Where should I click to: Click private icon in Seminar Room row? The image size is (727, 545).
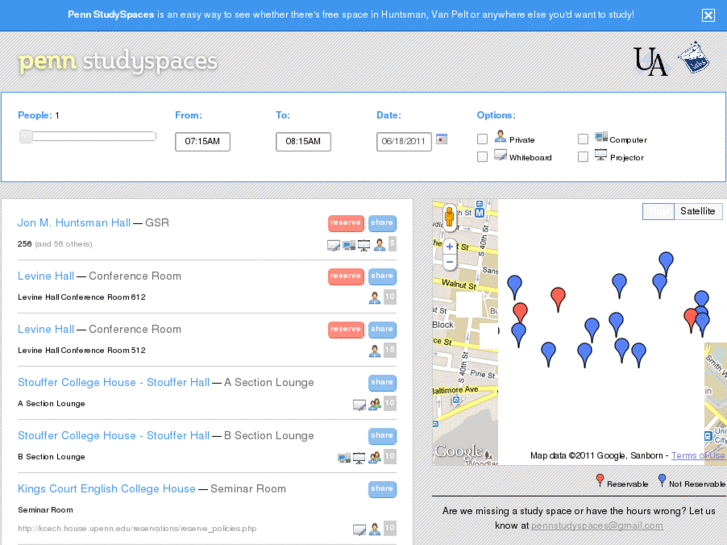tap(375, 528)
